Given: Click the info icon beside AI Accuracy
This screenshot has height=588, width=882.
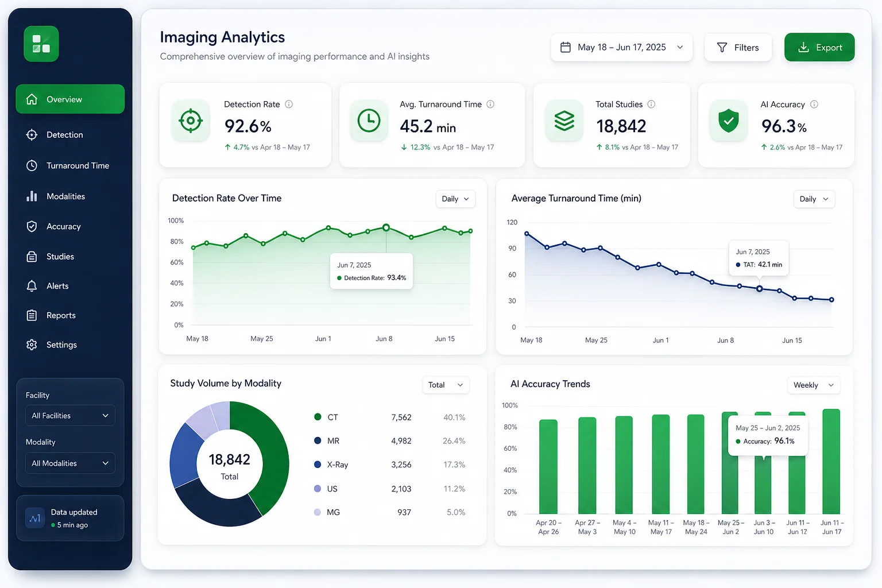Looking at the screenshot, I should click(x=814, y=104).
